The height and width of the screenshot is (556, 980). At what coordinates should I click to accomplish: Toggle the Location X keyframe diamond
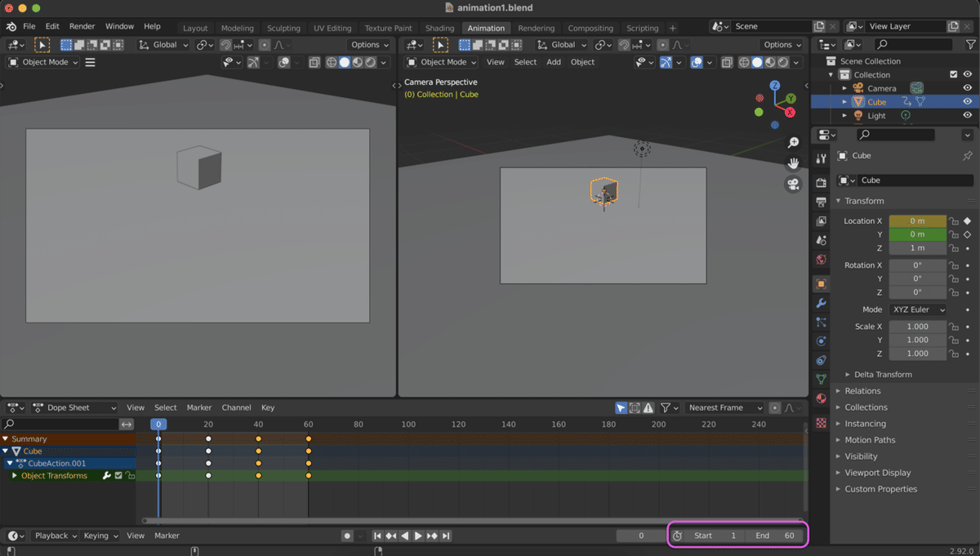tap(968, 221)
